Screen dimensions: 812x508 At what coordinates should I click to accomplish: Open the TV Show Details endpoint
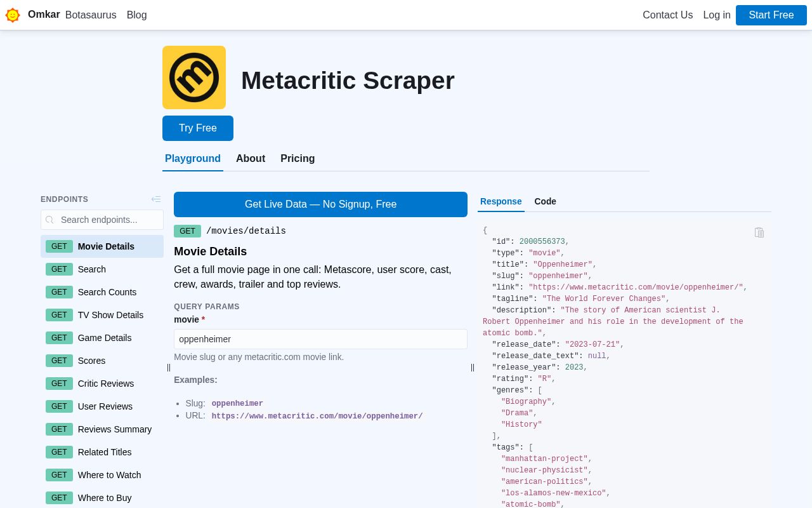pos(102,315)
